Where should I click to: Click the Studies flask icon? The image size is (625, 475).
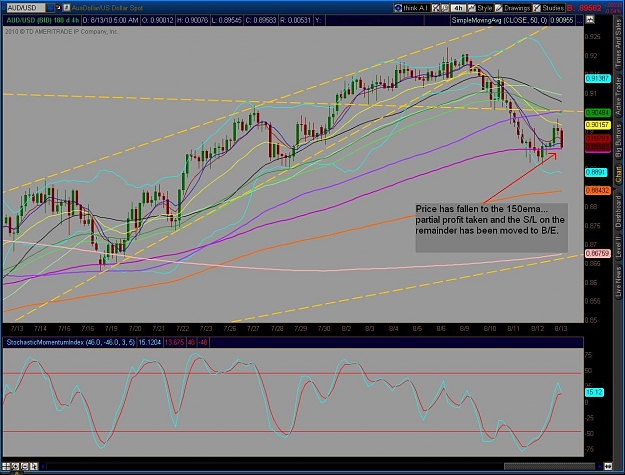[537, 8]
